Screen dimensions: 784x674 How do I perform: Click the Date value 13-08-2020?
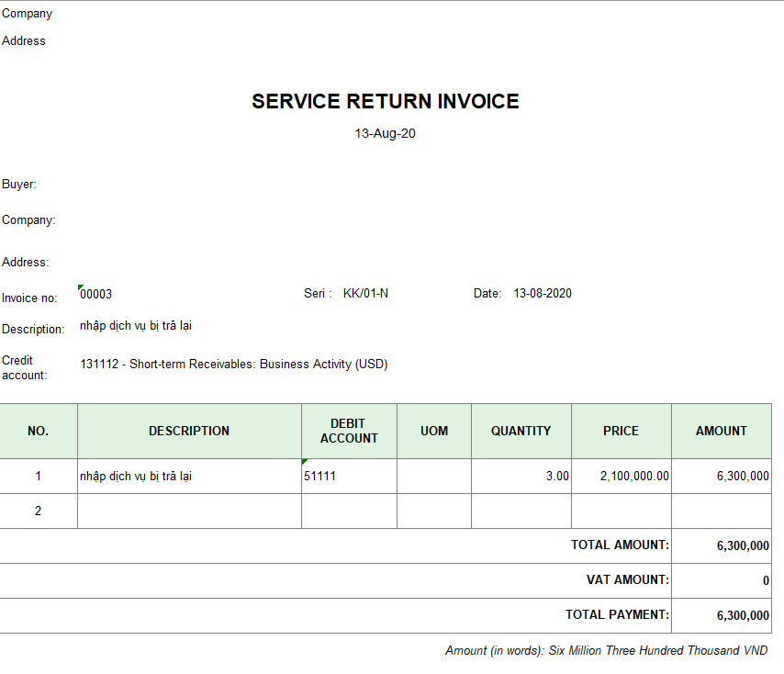pos(543,294)
